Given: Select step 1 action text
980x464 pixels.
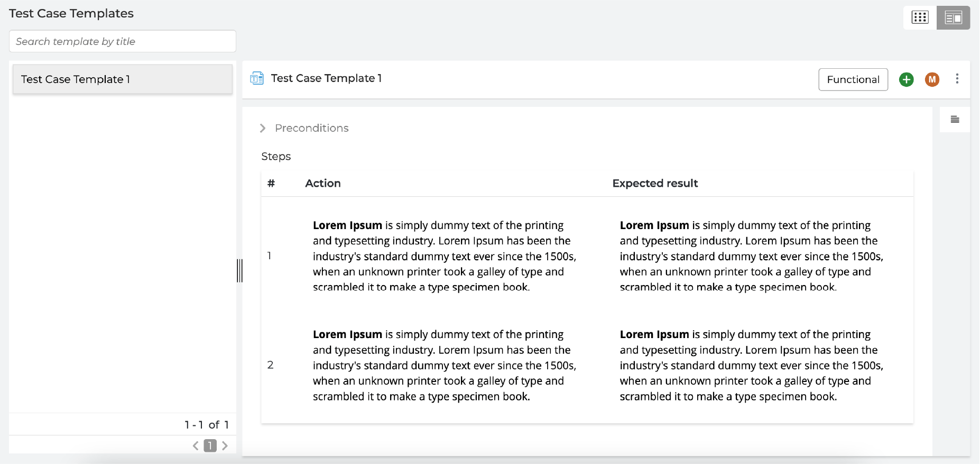Looking at the screenshot, I should click(445, 256).
